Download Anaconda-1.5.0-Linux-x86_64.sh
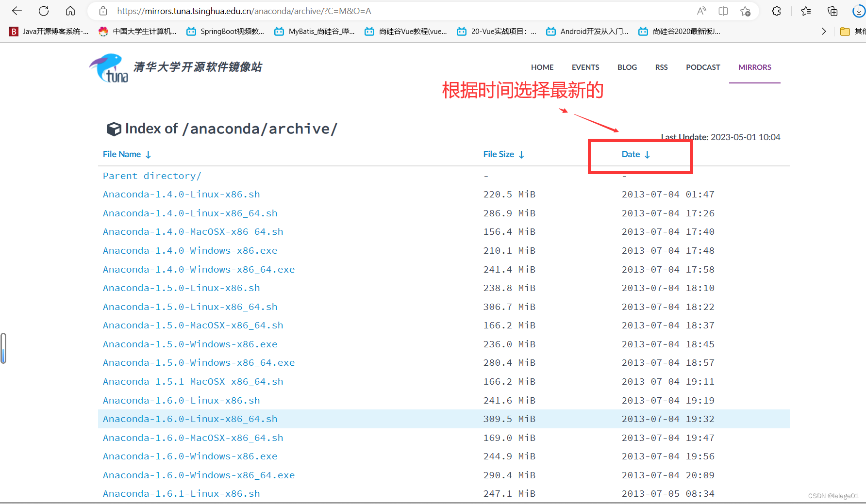The image size is (866, 504). tap(190, 307)
